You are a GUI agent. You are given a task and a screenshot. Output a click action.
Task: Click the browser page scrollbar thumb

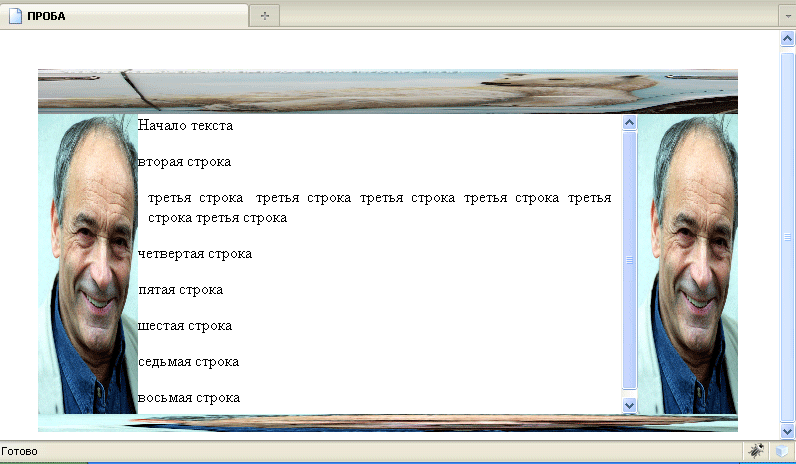pos(787,236)
